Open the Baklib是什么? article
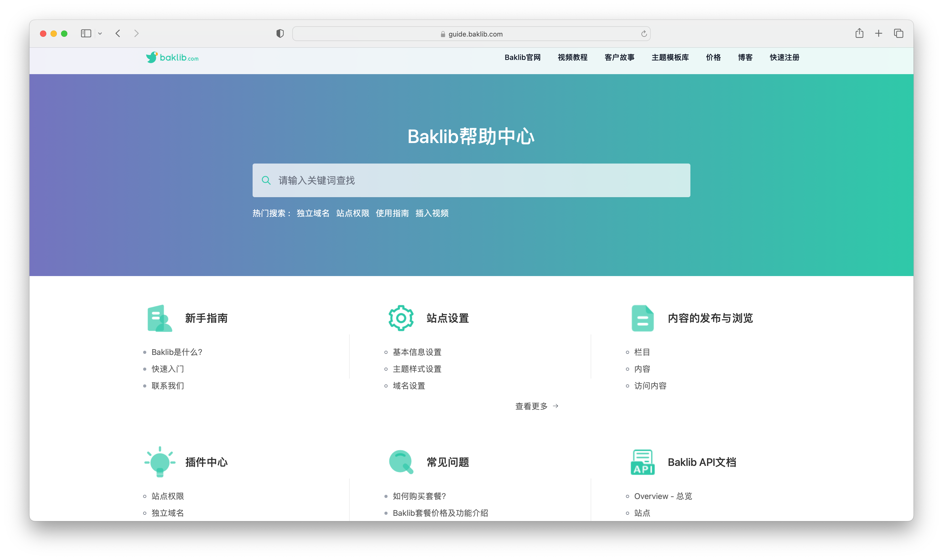 point(177,352)
